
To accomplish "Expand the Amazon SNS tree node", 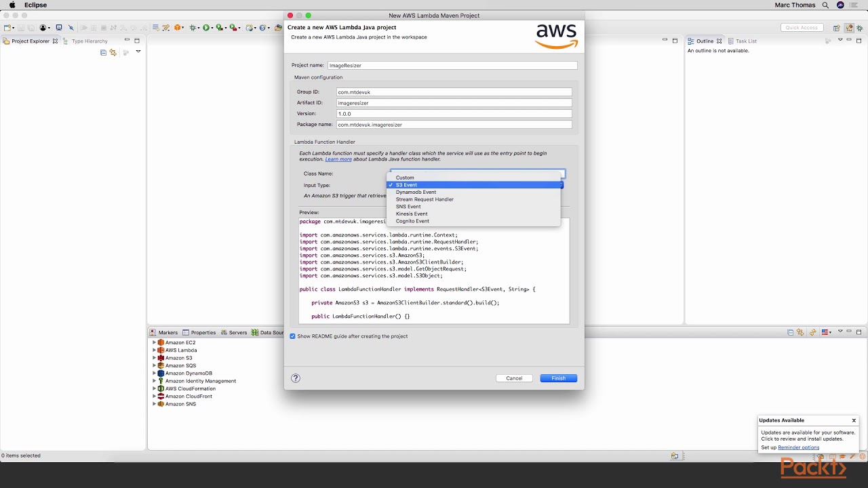I will [154, 404].
